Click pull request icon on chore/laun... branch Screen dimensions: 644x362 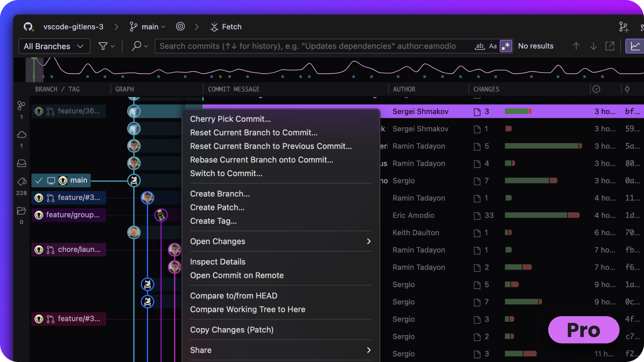[50, 250]
